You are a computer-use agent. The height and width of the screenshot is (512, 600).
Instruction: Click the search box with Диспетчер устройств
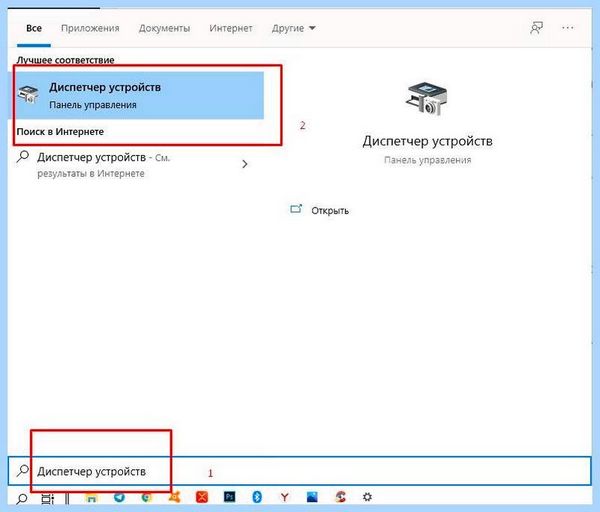tap(300, 471)
